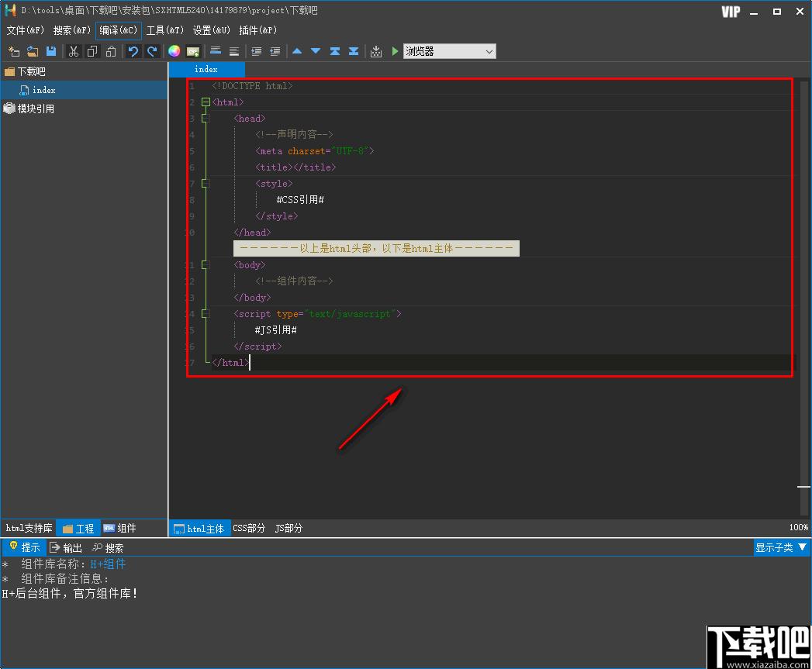Open the 显示子类 dropdown
This screenshot has height=669, width=812.
(781, 547)
